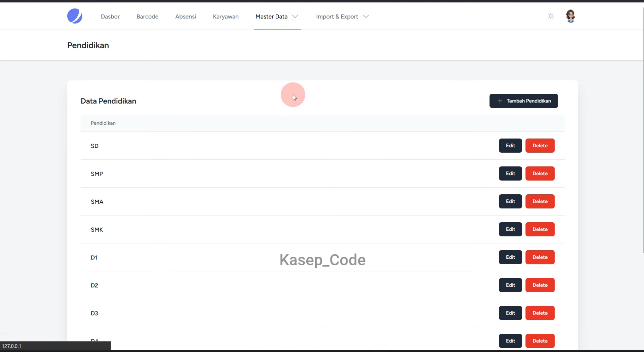Expand the Import & Export dropdown
Image resolution: width=644 pixels, height=352 pixels.
pyautogui.click(x=342, y=17)
